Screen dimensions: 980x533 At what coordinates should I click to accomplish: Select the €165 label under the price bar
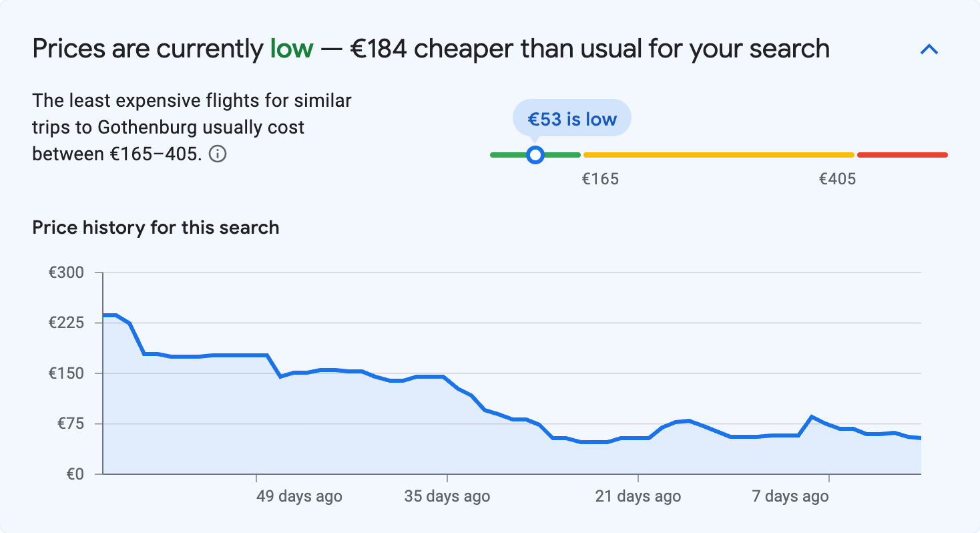click(601, 178)
